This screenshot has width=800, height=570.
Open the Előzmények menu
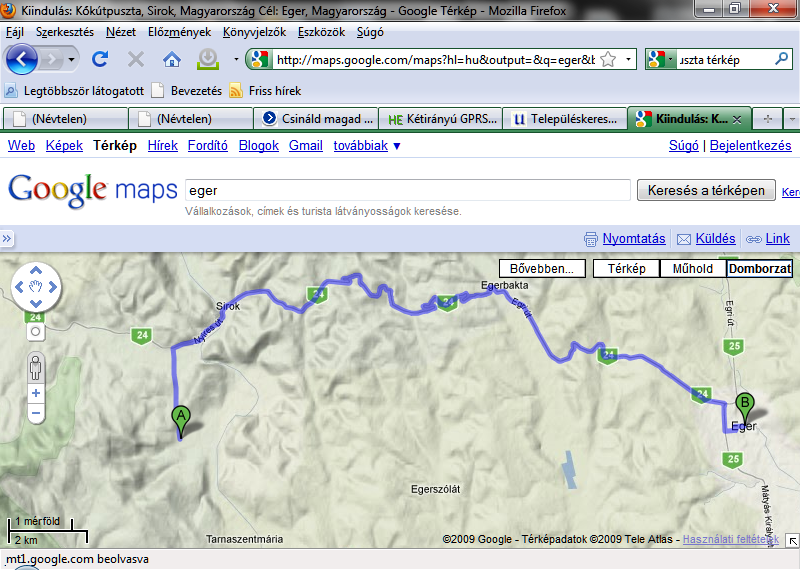click(179, 32)
